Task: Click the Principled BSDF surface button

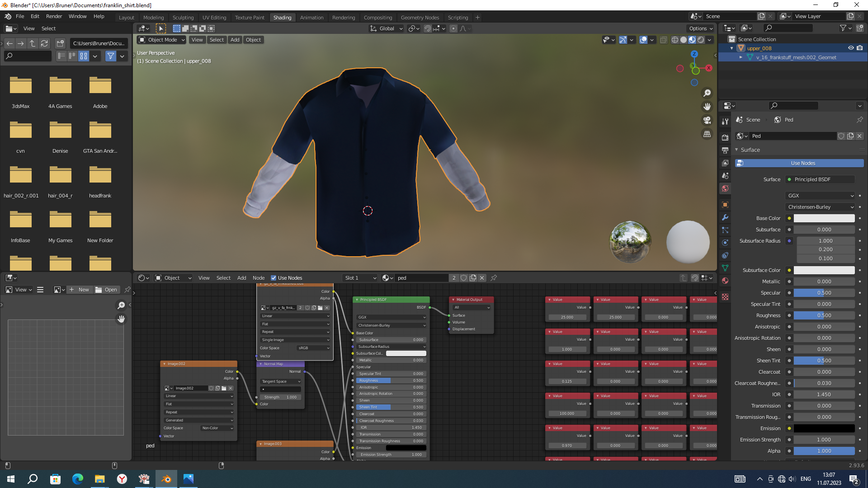Action: pos(820,179)
